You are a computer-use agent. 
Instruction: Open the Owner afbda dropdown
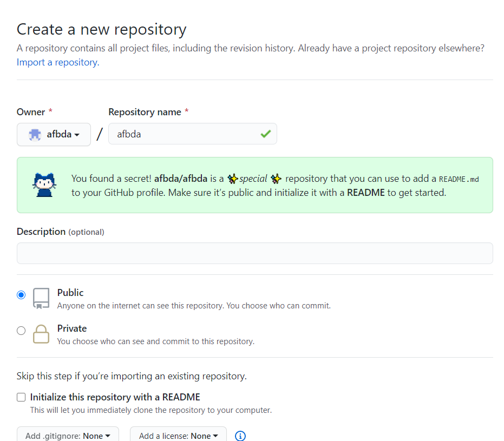(x=54, y=134)
